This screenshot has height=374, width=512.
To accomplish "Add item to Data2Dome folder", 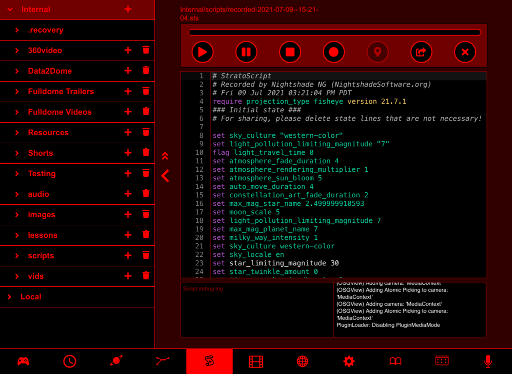I will (x=128, y=71).
